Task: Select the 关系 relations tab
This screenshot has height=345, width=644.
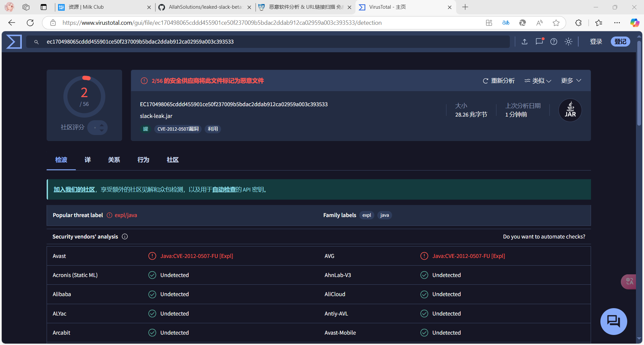Action: [114, 160]
